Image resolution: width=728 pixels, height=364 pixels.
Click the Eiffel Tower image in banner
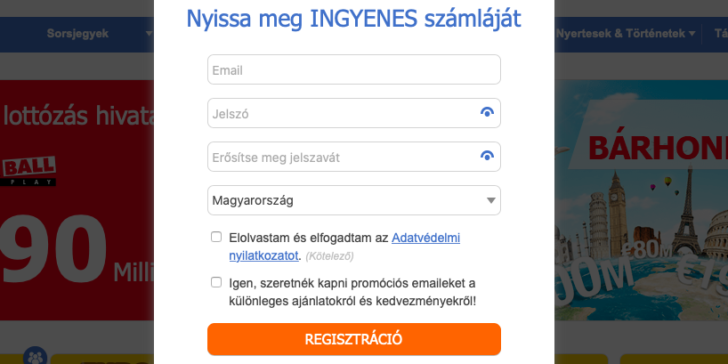tap(687, 212)
